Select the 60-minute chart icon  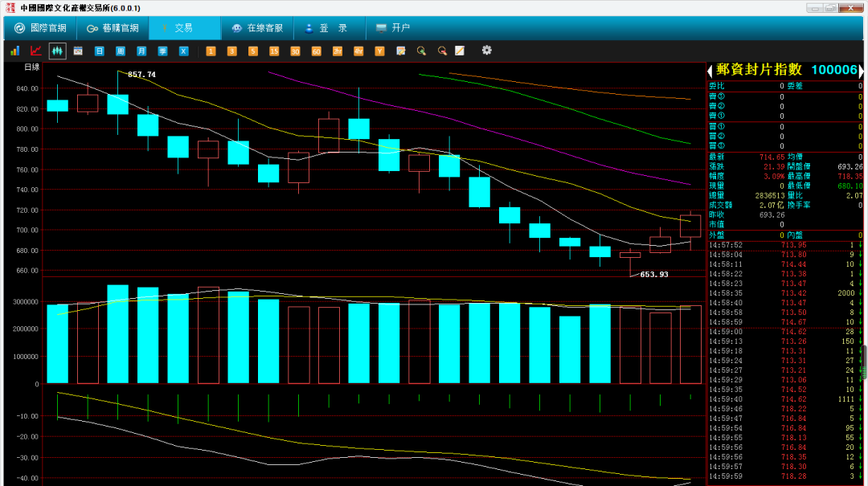click(x=316, y=51)
